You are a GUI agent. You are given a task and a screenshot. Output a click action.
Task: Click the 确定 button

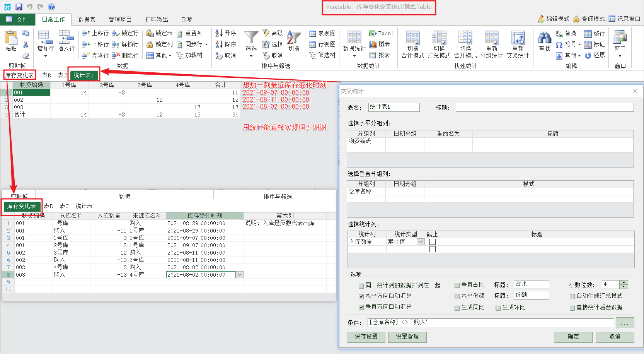pos(573,337)
